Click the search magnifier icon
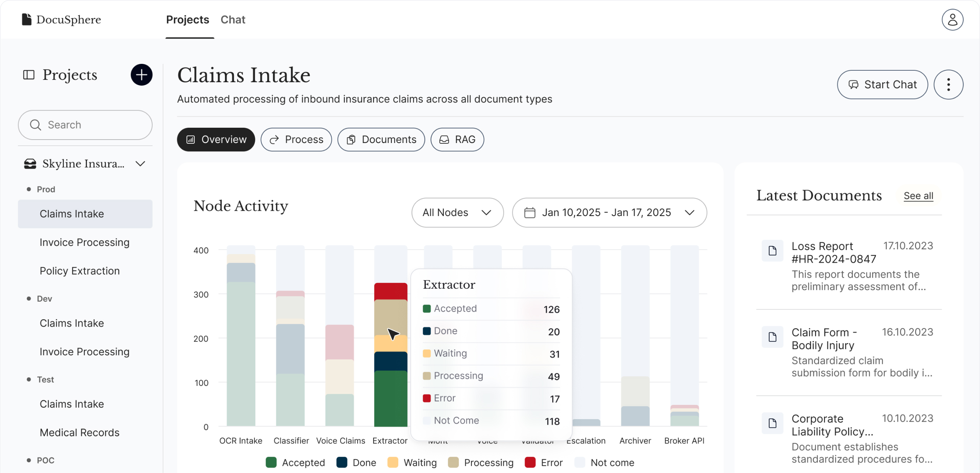Image resolution: width=980 pixels, height=473 pixels. pos(36,125)
